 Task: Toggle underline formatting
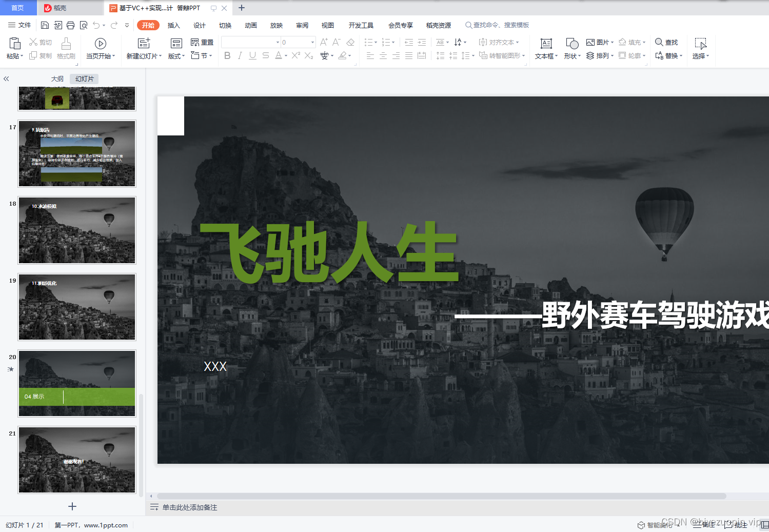coord(252,55)
